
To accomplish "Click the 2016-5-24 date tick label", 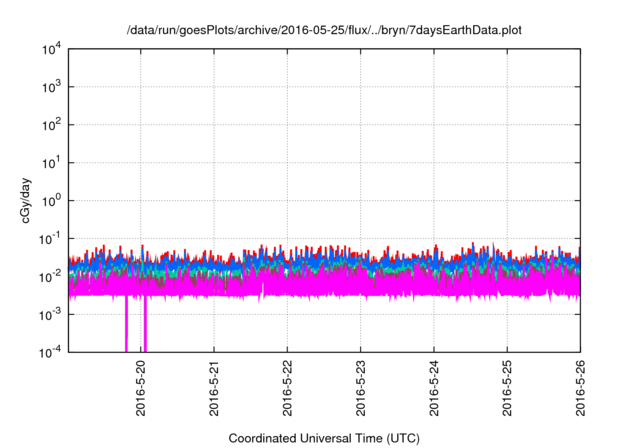I will (434, 388).
